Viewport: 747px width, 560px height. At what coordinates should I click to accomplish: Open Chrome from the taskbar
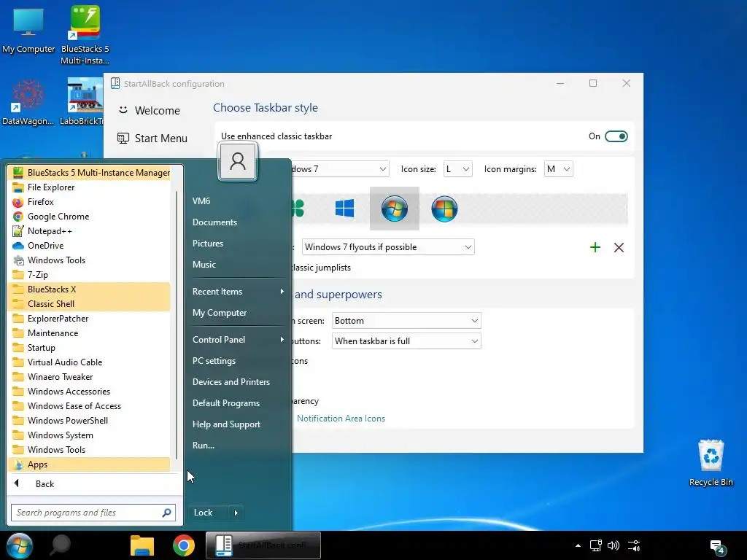tap(184, 545)
